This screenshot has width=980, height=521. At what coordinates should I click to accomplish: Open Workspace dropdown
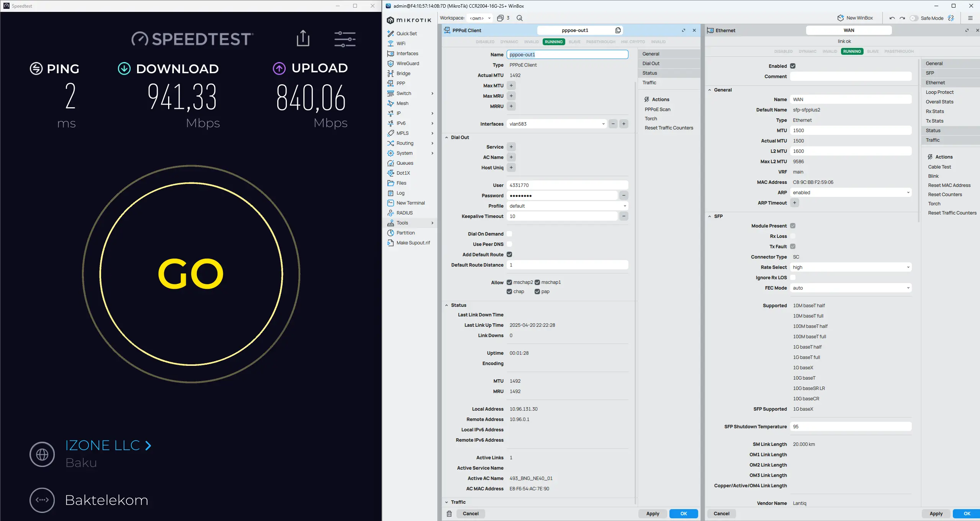[x=480, y=18]
